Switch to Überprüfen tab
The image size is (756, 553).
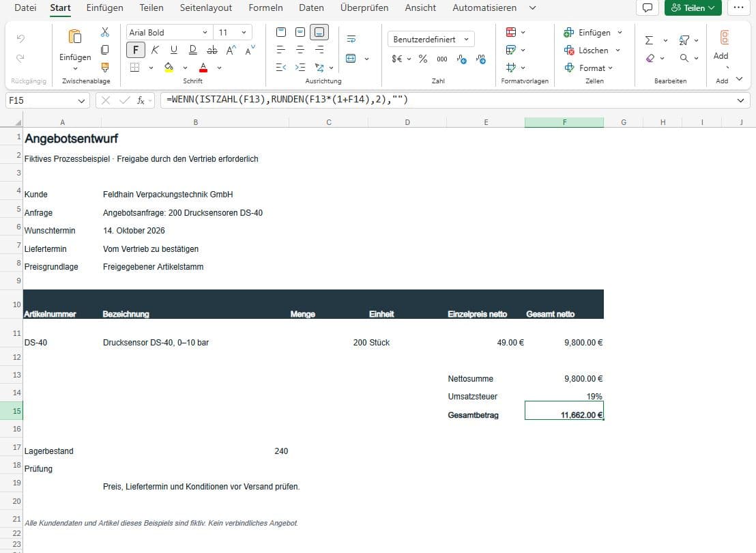pos(364,8)
